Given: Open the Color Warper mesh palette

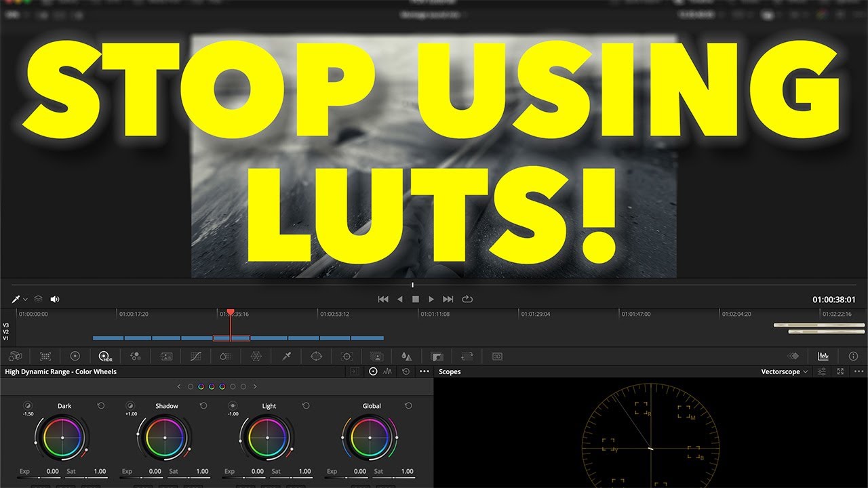Looking at the screenshot, I should (x=256, y=356).
